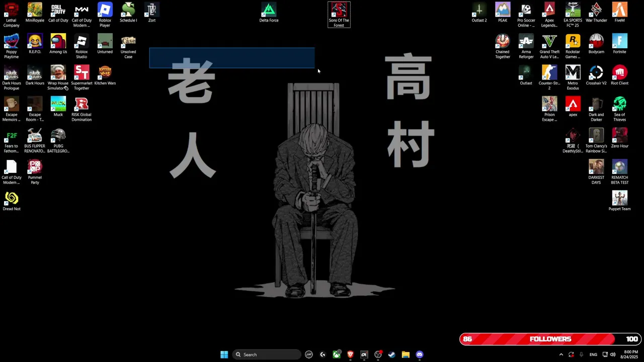Click the BUS FLIPPER RENOVATOR icon
644x362 pixels.
35,141
